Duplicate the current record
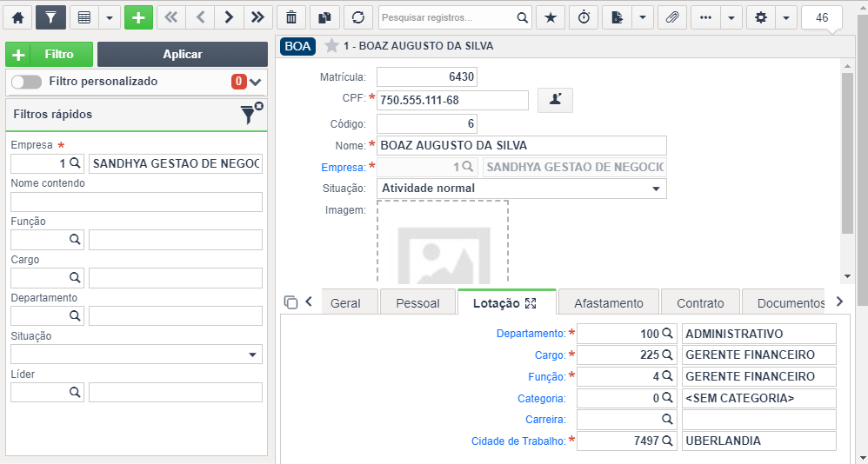This screenshot has height=464, width=868. 324,17
